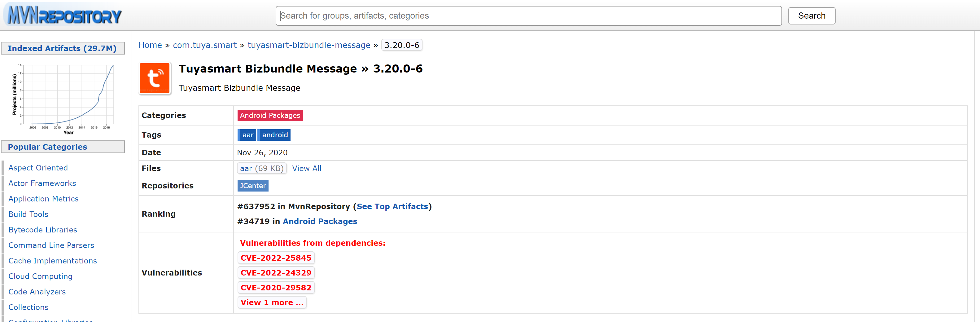This screenshot has width=980, height=322.
Task: Open the See Top Artifacts link
Action: [392, 206]
